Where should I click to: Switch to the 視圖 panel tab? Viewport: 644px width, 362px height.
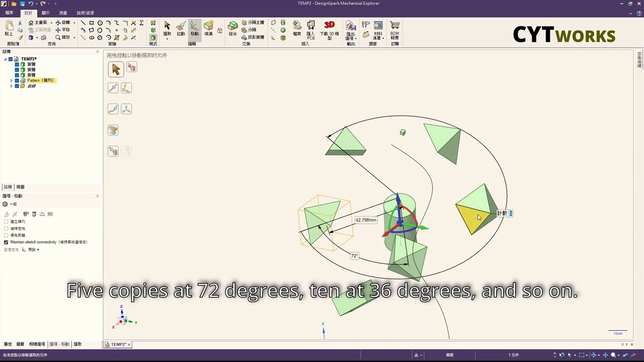(x=20, y=187)
